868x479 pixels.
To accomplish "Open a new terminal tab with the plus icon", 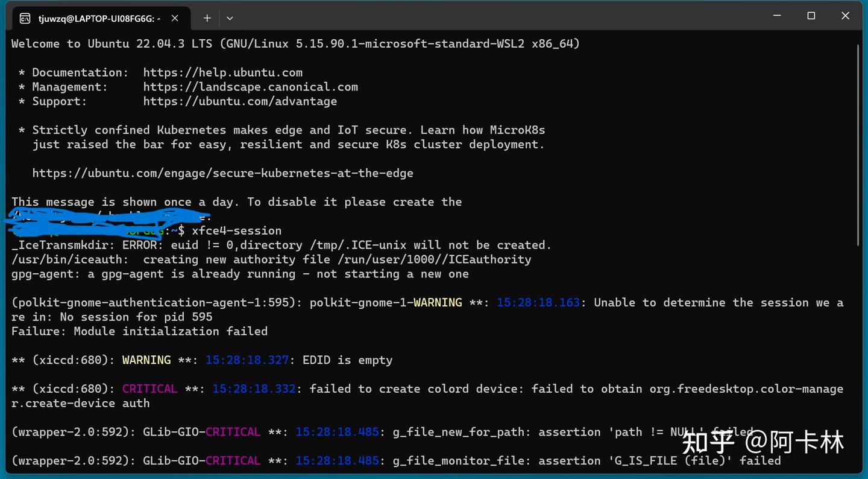I will coord(207,18).
